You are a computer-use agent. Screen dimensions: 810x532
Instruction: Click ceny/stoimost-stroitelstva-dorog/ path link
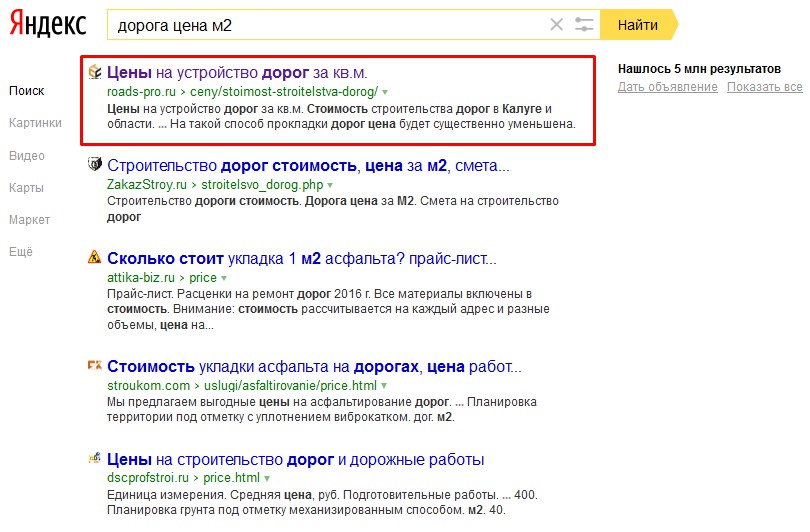point(284,92)
